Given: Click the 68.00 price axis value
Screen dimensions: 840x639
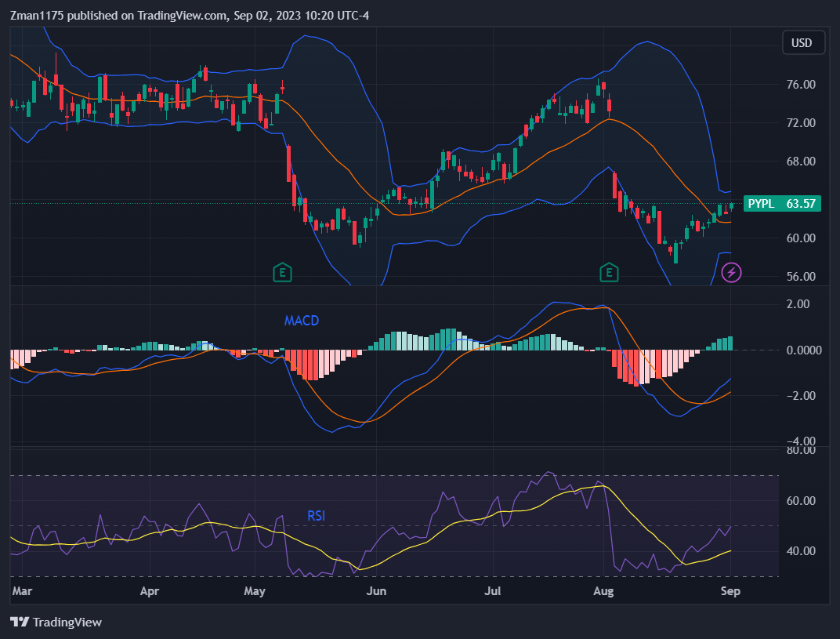Looking at the screenshot, I should point(801,162).
